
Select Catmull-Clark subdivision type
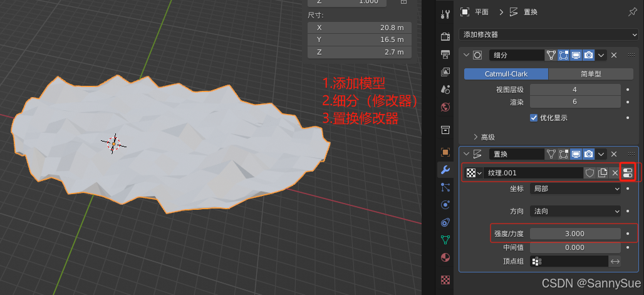506,74
